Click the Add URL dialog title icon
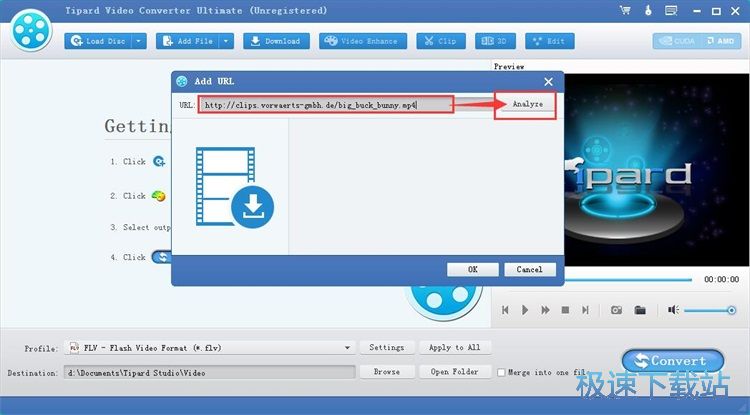Image resolution: width=750 pixels, height=415 pixels. (181, 81)
